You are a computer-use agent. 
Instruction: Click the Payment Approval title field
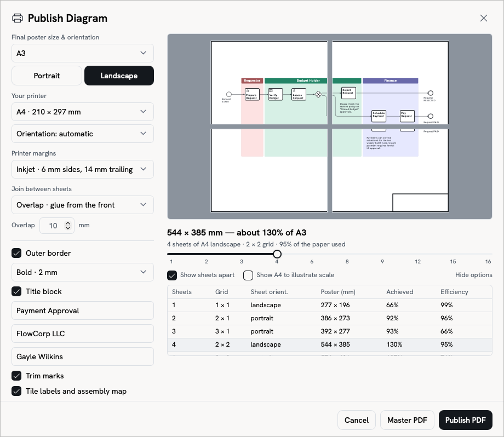(x=83, y=311)
